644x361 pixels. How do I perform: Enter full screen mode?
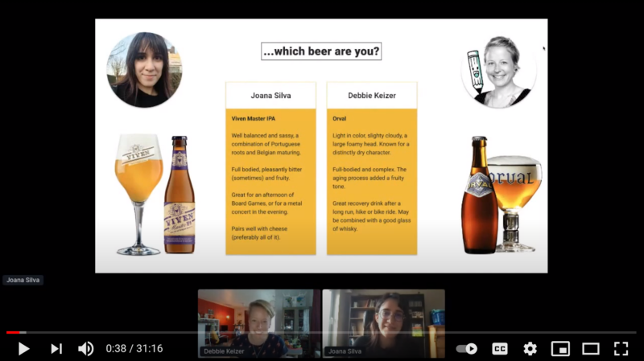click(x=621, y=349)
